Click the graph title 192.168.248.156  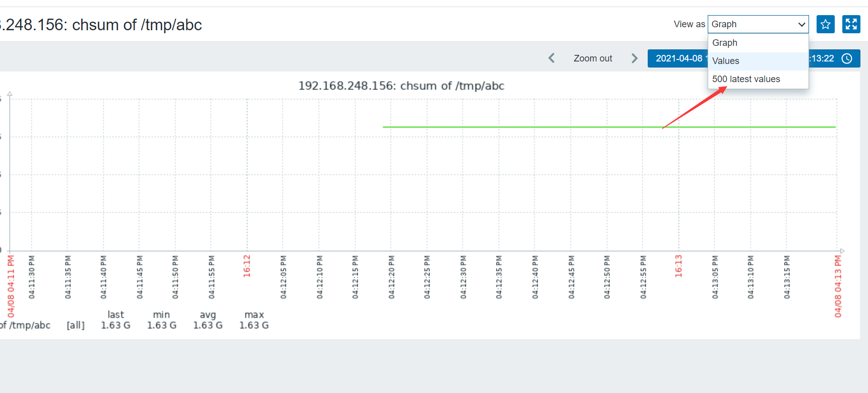(401, 86)
